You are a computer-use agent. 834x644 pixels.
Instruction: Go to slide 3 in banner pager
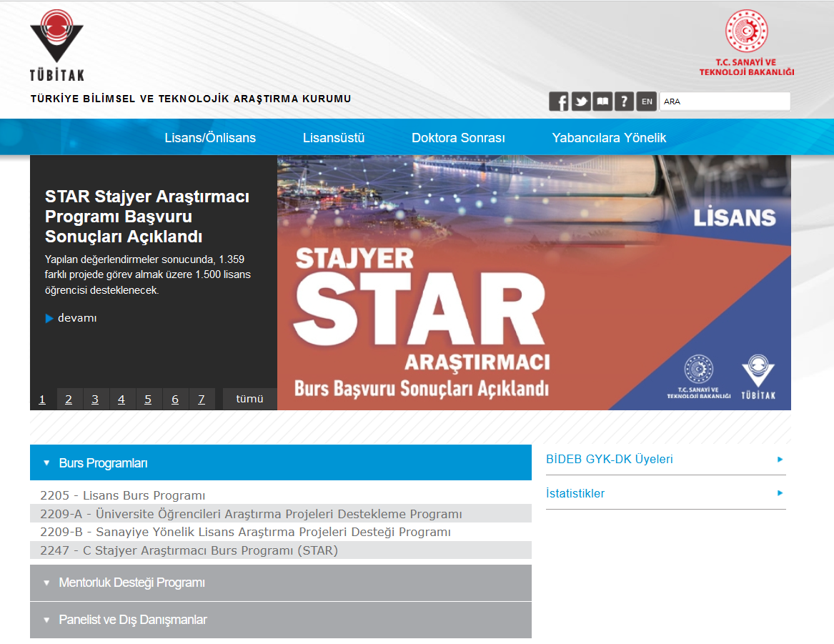pyautogui.click(x=95, y=399)
